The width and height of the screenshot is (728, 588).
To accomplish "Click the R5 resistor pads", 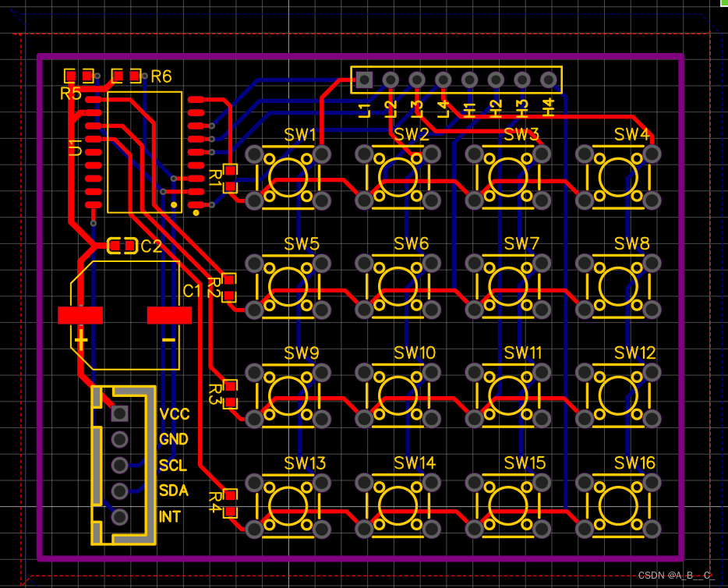I will pos(79,75).
